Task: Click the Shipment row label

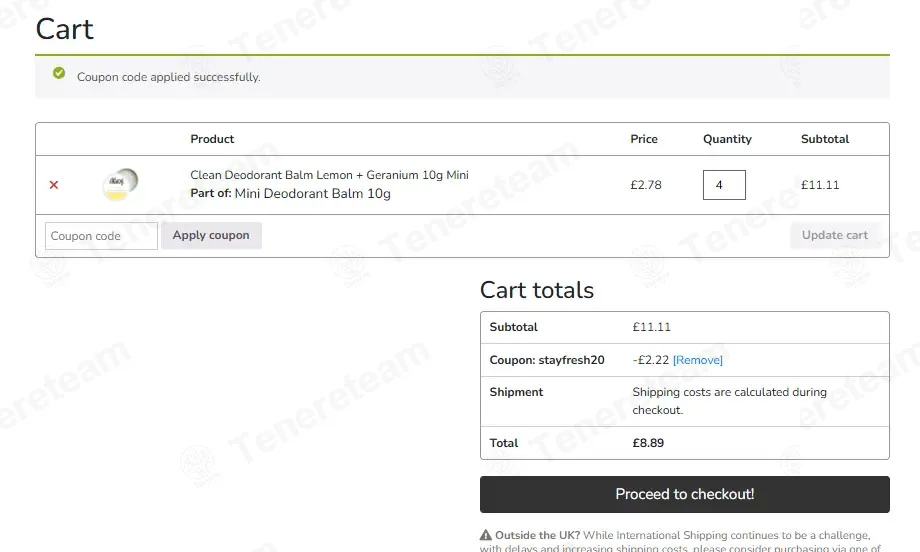Action: pyautogui.click(x=516, y=392)
